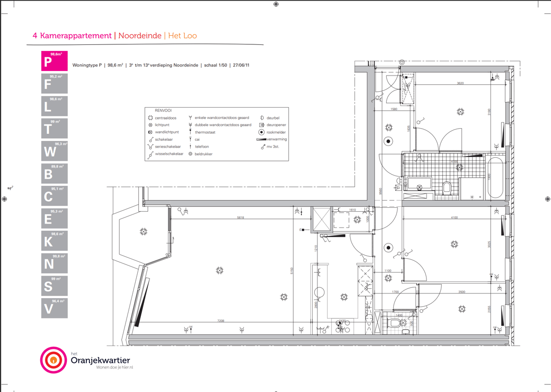Click the 7208 dimension label
Image resolution: width=551 pixels, height=392 pixels.
[x=221, y=321]
